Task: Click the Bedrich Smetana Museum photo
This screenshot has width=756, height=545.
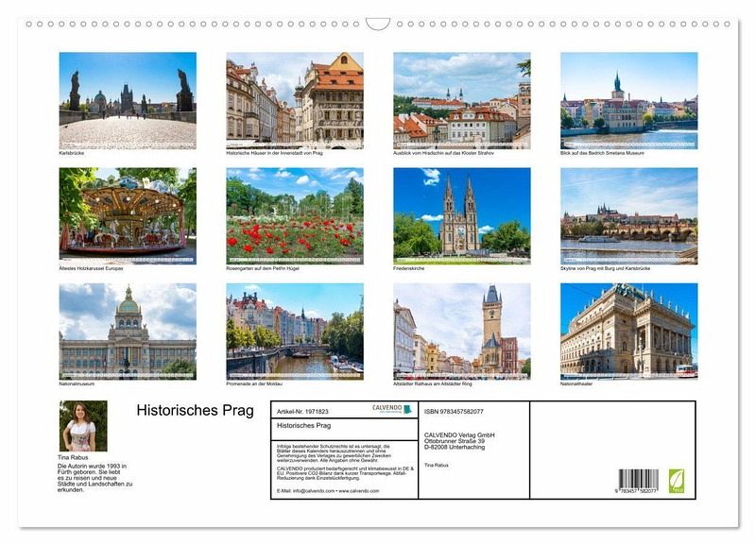Action: point(628,101)
